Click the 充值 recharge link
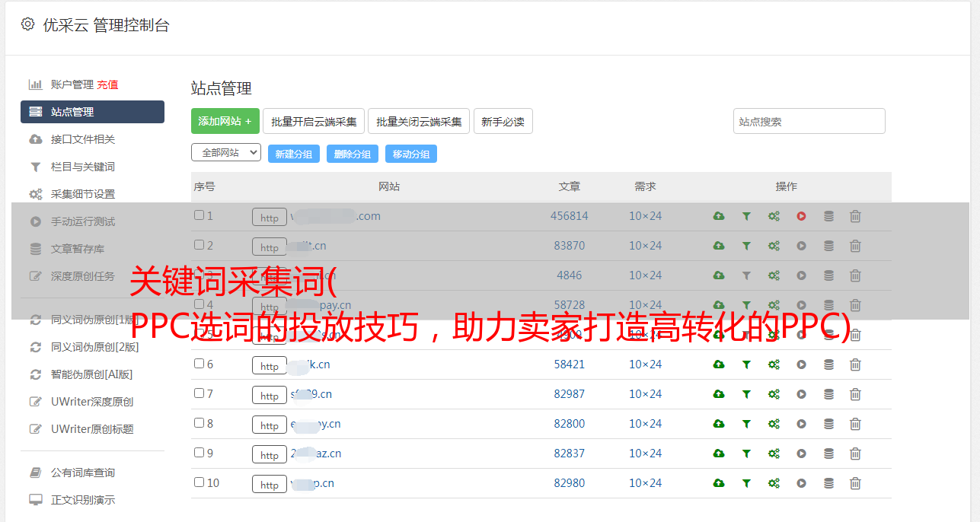 [107, 84]
